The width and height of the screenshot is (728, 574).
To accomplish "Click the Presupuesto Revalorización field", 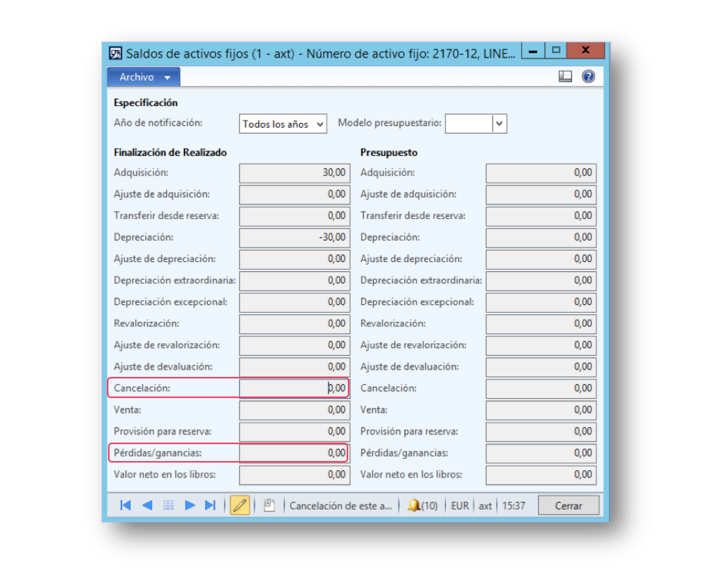I will click(x=541, y=324).
